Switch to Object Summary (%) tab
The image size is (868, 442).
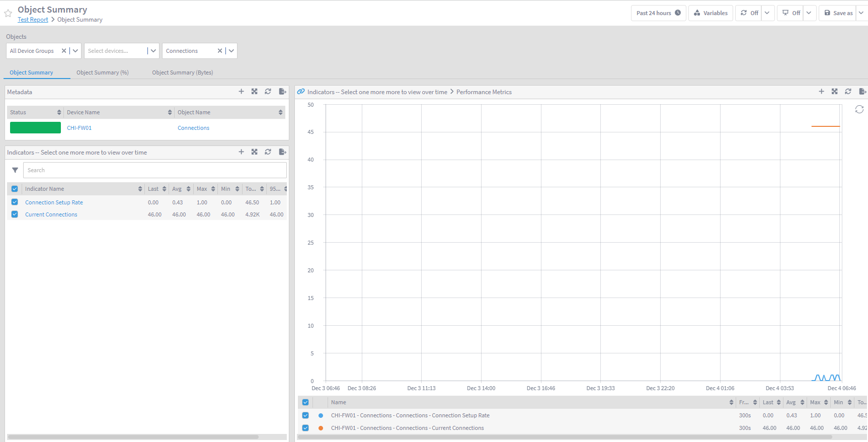103,72
